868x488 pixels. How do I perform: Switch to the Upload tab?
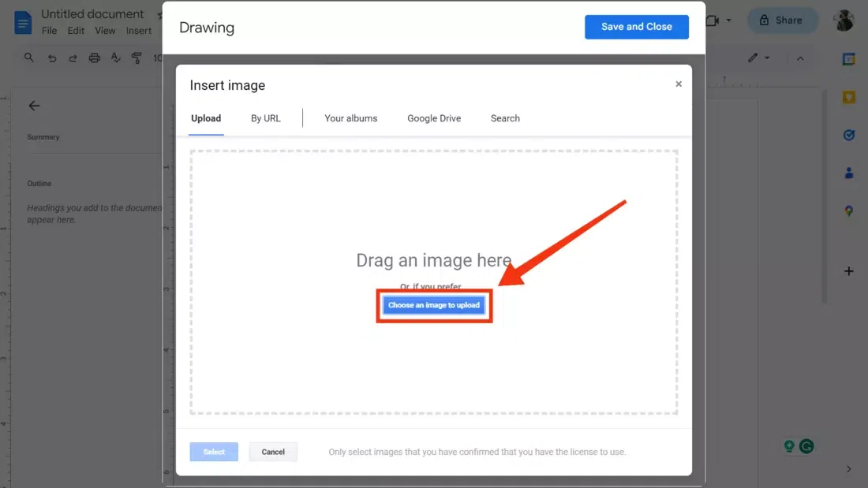[206, 118]
